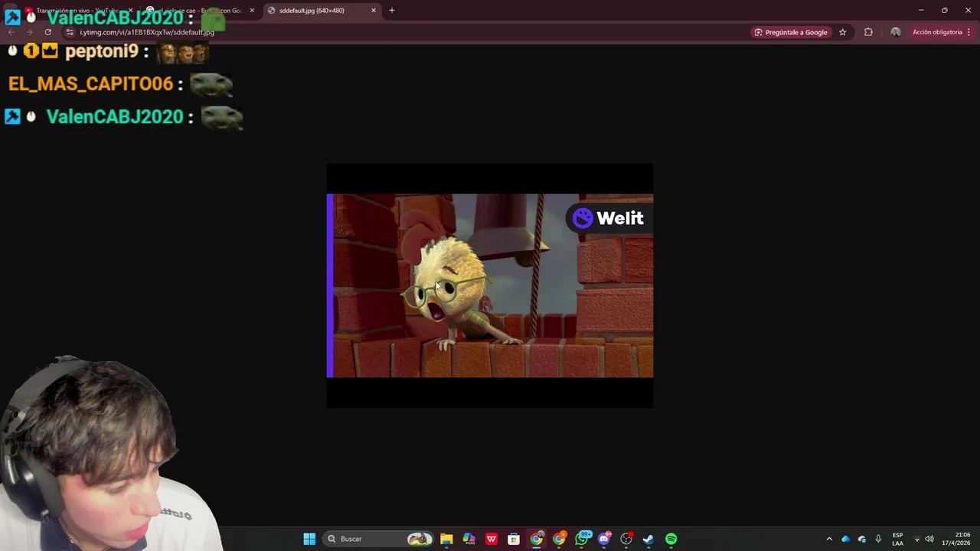Click the EL_MAS_CAPITO06 chat username
This screenshot has height=551, width=980.
pos(90,83)
